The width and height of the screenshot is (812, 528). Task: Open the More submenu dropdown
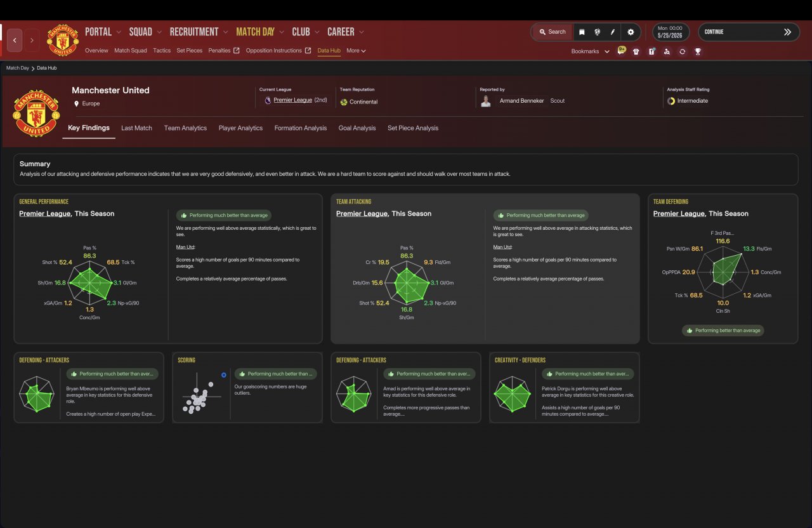coord(356,51)
